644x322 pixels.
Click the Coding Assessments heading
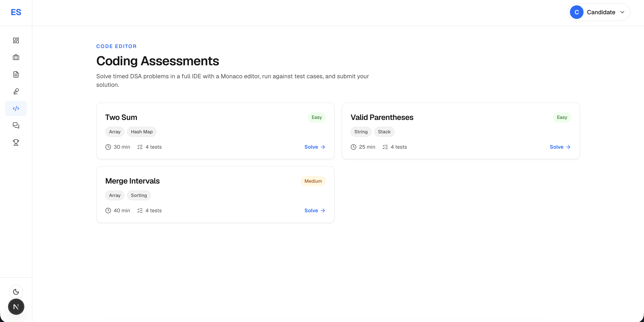(x=158, y=61)
